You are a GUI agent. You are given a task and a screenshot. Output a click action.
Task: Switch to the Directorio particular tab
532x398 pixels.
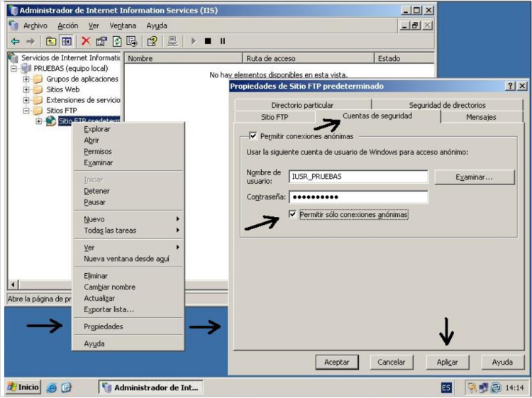(302, 105)
